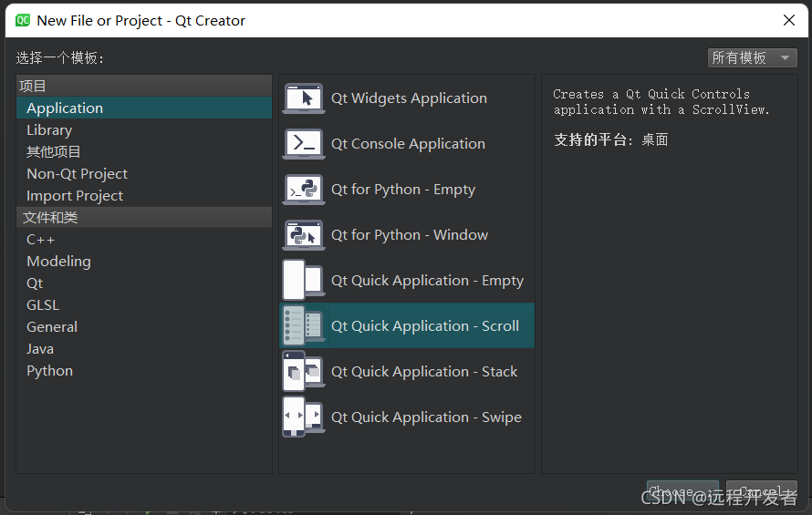The width and height of the screenshot is (812, 515).
Task: Choose Qt Quick Application - Stack text
Action: pyautogui.click(x=424, y=372)
